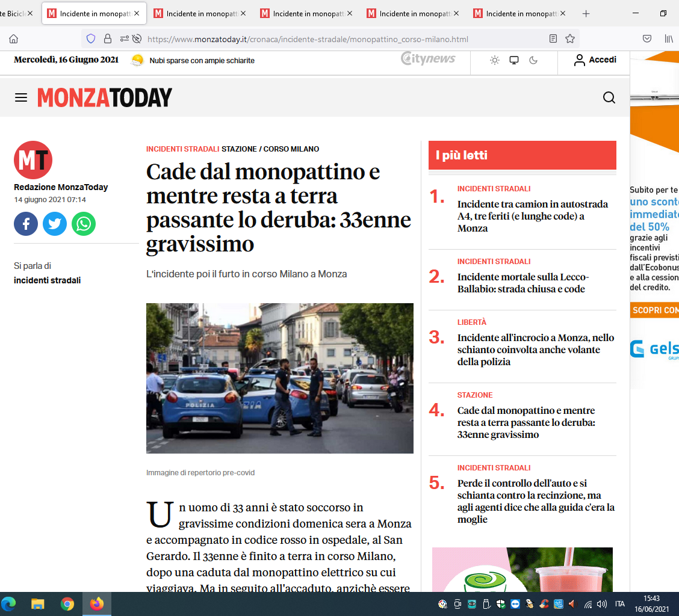Click the 'I più letti' red header
Viewport: 679px width, 616px height.
pyautogui.click(x=522, y=155)
